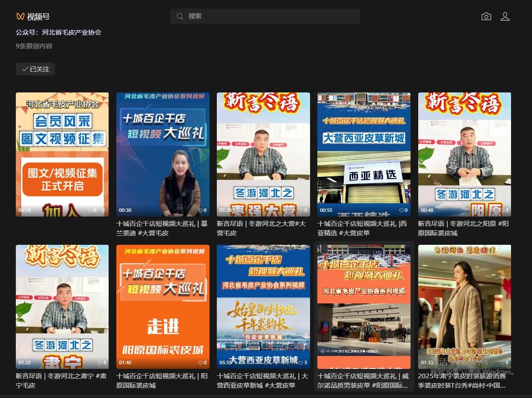This screenshot has width=532, height=398.
Task: Open the 会员风采图文视频征集 video thumbnail
Action: click(62, 154)
